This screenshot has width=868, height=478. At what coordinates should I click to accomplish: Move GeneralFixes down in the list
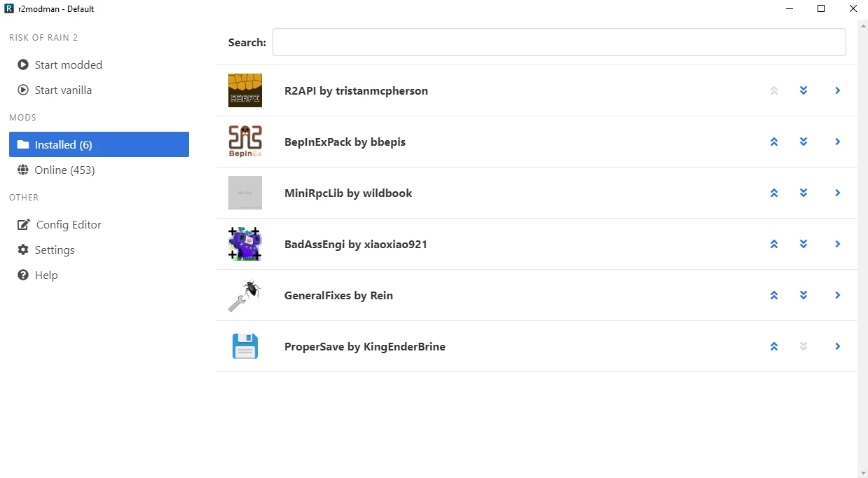(804, 295)
